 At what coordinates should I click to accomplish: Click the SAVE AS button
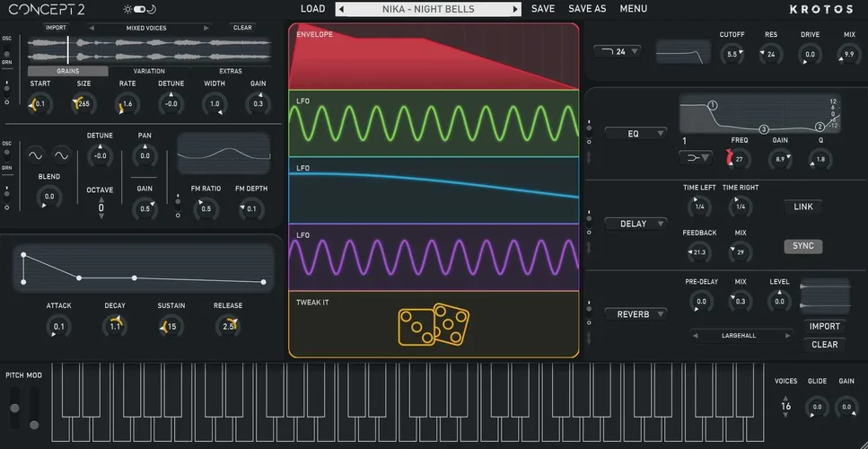(587, 9)
